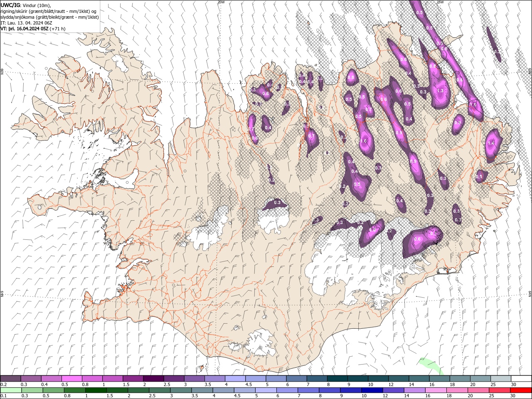
Task: Select the pale green 0.1–0.3 swatch
Action: (11, 390)
